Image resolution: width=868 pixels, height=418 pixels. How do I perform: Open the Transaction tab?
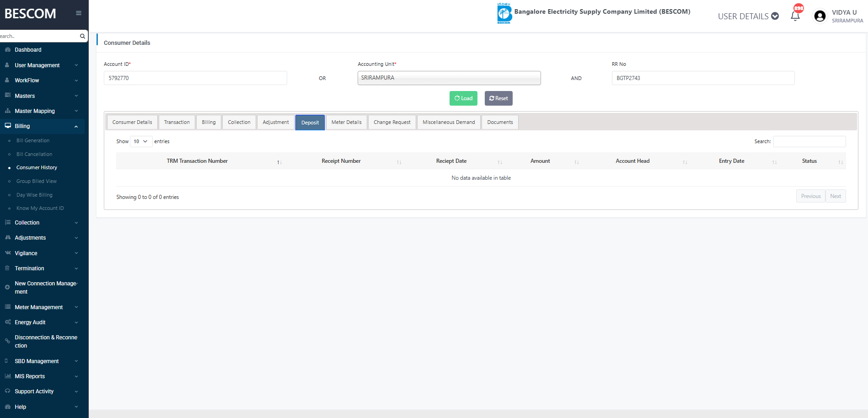177,122
